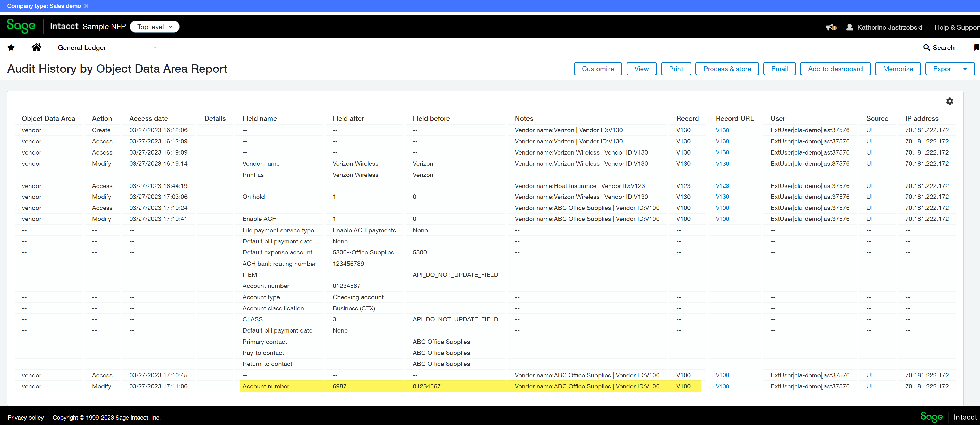Go to the home icon
This screenshot has height=425, width=980.
[36, 47]
